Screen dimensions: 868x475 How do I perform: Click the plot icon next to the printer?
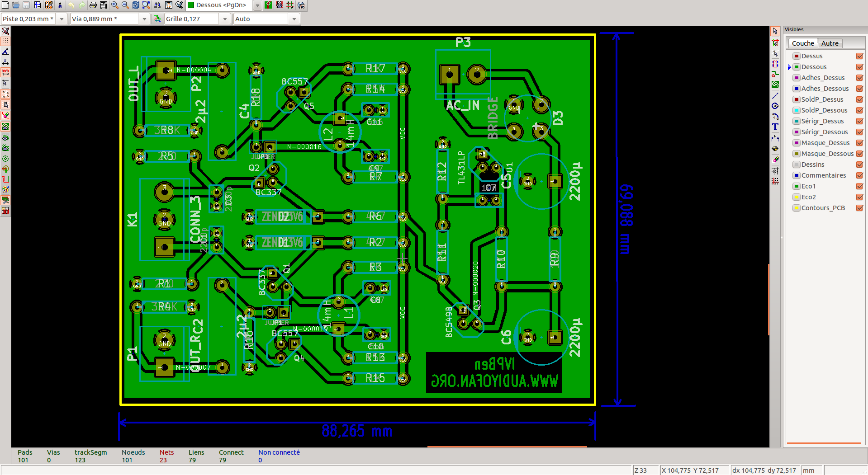pyautogui.click(x=104, y=5)
